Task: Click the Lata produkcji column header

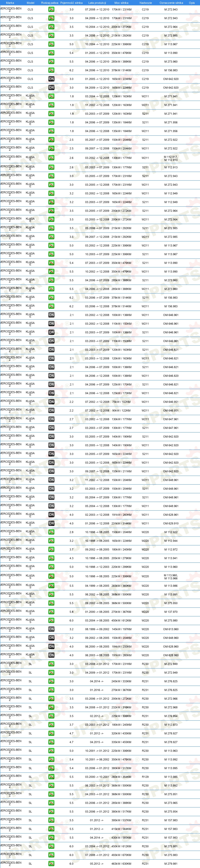Action: pos(97,3)
